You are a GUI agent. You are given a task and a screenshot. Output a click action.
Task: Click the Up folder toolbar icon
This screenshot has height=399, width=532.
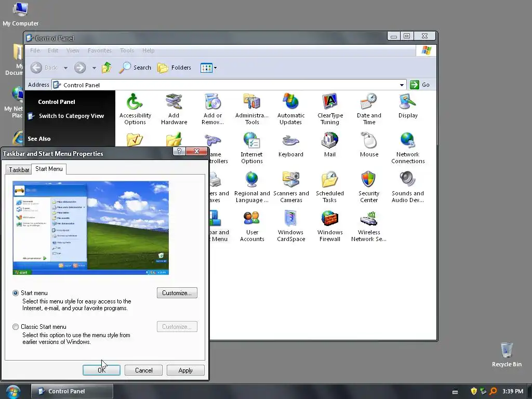coord(107,68)
